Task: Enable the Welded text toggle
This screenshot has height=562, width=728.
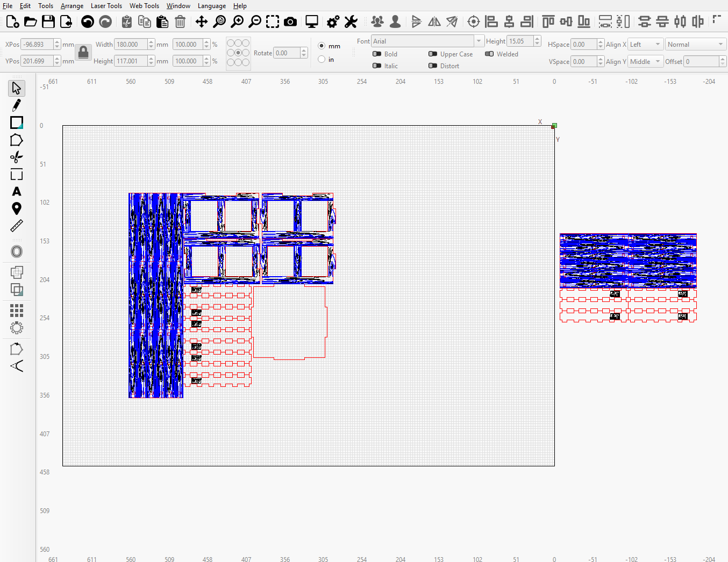Action: [x=489, y=54]
